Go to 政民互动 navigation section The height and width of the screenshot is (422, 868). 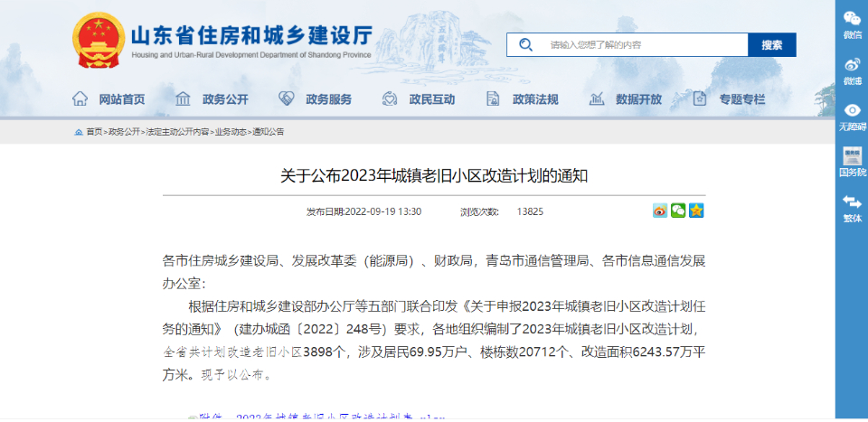coord(419,99)
